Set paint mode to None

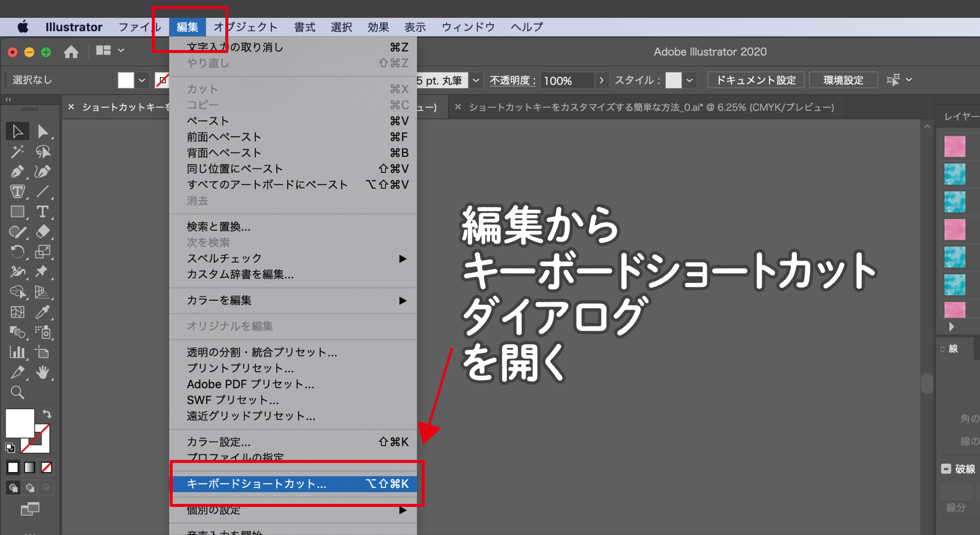click(47, 468)
